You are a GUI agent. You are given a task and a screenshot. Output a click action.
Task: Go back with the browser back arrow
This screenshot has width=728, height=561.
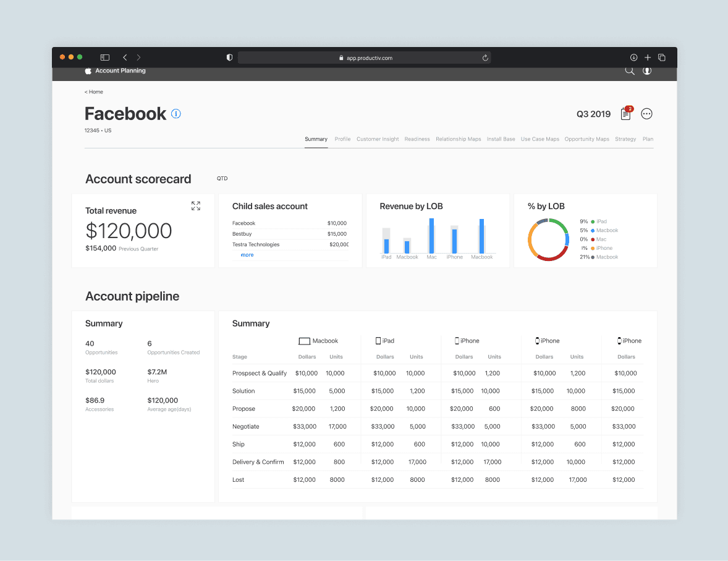[x=125, y=58]
